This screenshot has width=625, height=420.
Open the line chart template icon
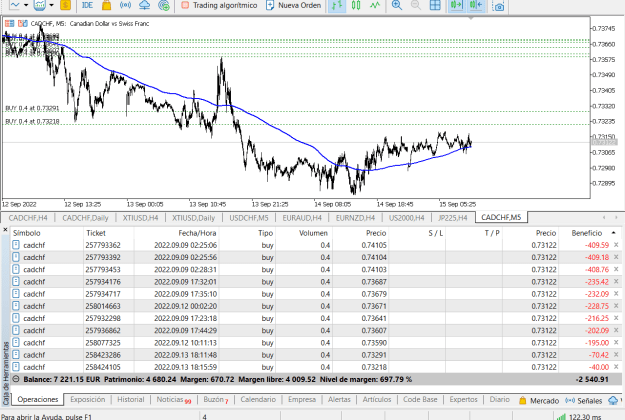click(x=14, y=5)
